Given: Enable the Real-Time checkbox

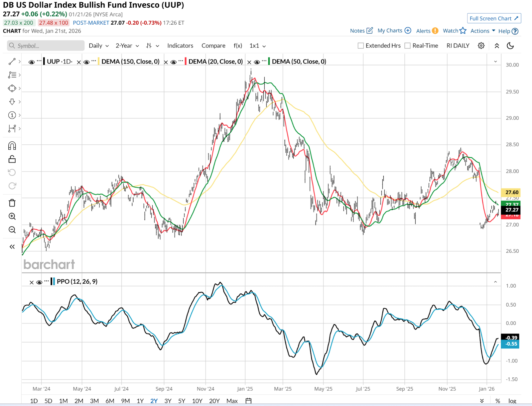Looking at the screenshot, I should point(408,46).
